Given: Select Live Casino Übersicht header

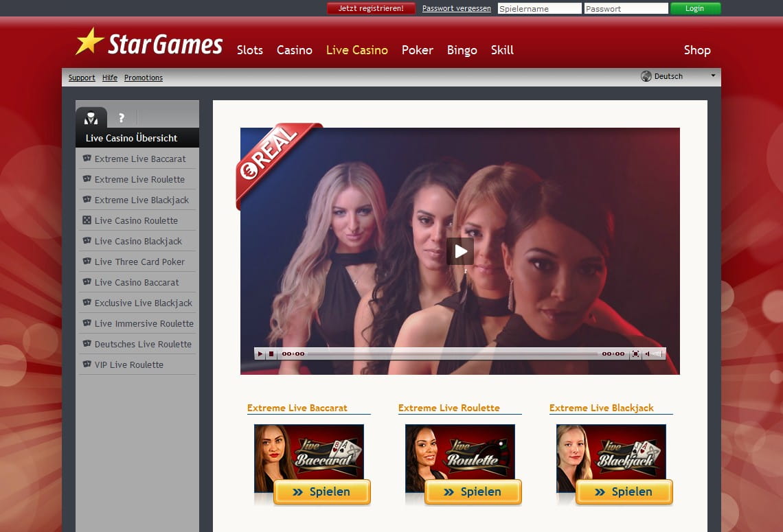Looking at the screenshot, I should 131,138.
